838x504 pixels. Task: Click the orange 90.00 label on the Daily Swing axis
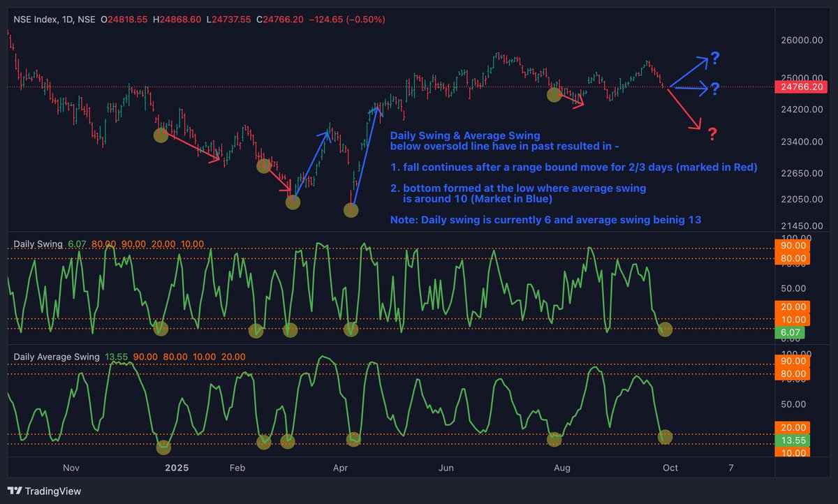pyautogui.click(x=792, y=246)
